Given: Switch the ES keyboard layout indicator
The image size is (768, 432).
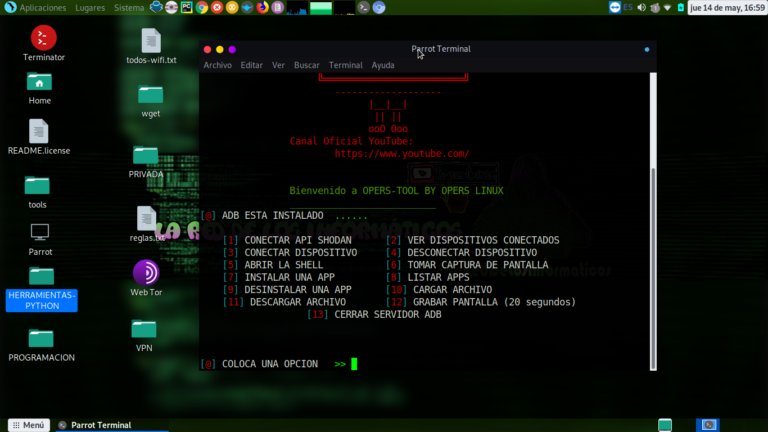Looking at the screenshot, I should (628, 7).
